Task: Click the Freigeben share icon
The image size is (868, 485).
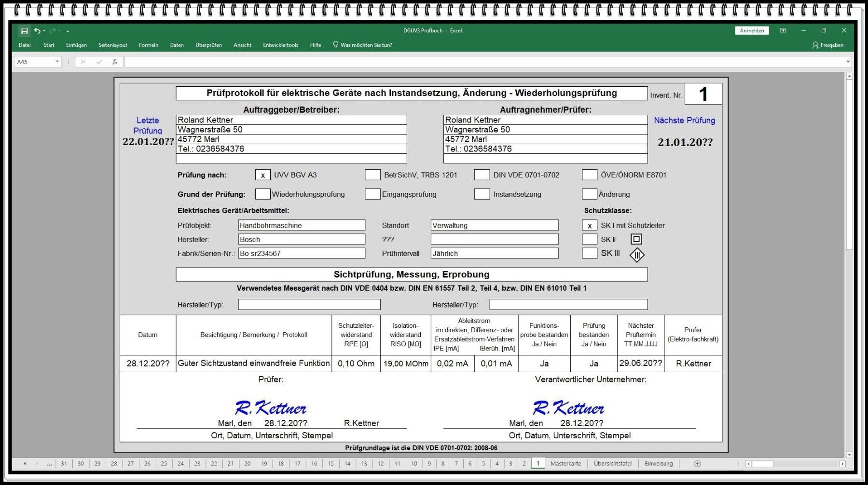Action: coord(827,45)
